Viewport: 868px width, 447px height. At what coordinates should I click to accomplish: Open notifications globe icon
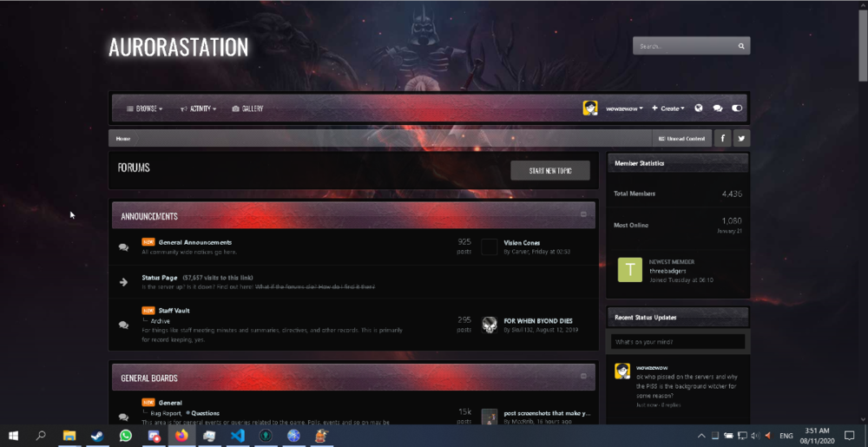[x=699, y=108]
